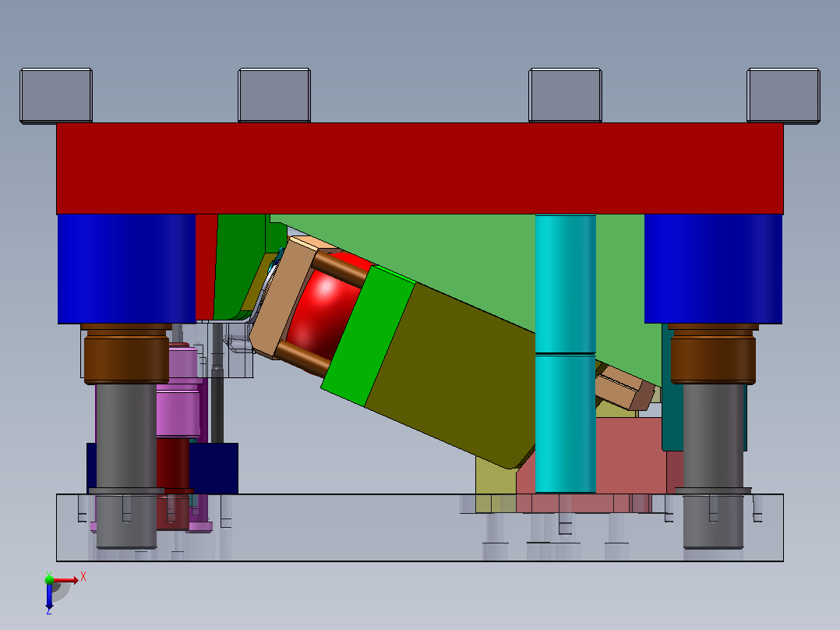This screenshot has height=630, width=840.
Task: Click the blue Z axis of triad
Action: 49,596
